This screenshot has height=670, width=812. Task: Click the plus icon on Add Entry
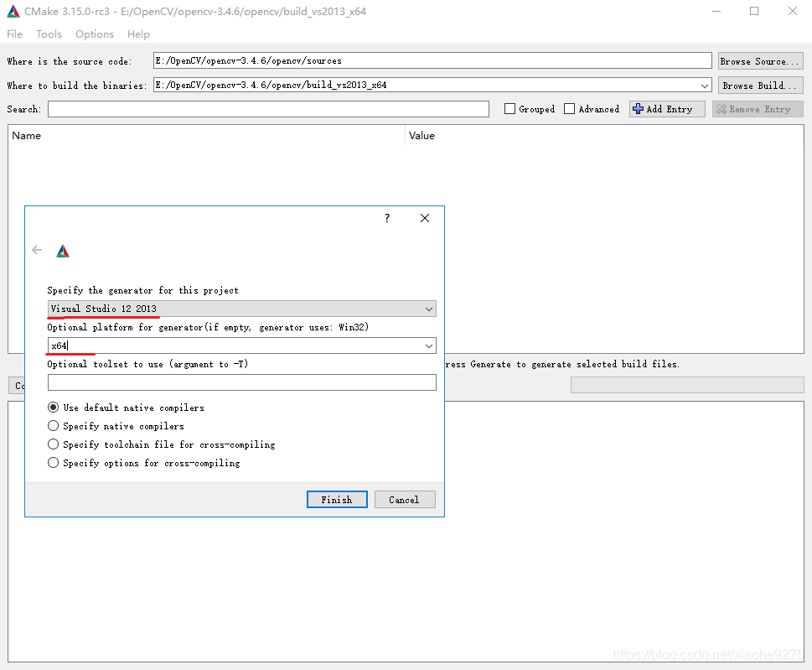point(638,109)
